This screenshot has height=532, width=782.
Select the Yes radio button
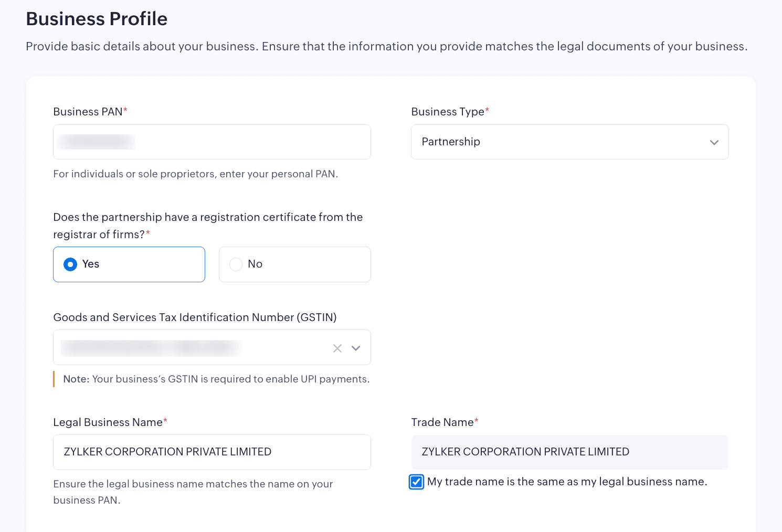pos(70,264)
